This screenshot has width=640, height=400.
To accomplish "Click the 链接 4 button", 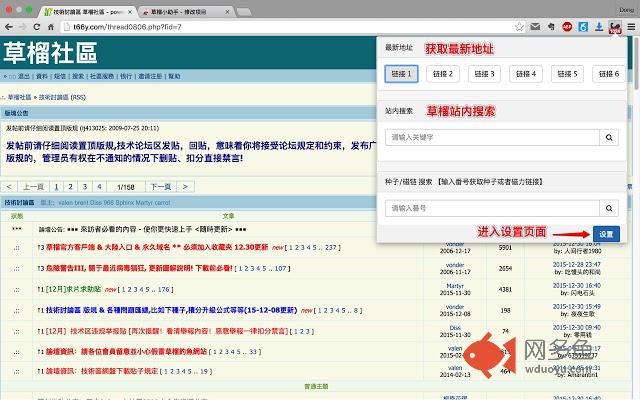I will (526, 74).
